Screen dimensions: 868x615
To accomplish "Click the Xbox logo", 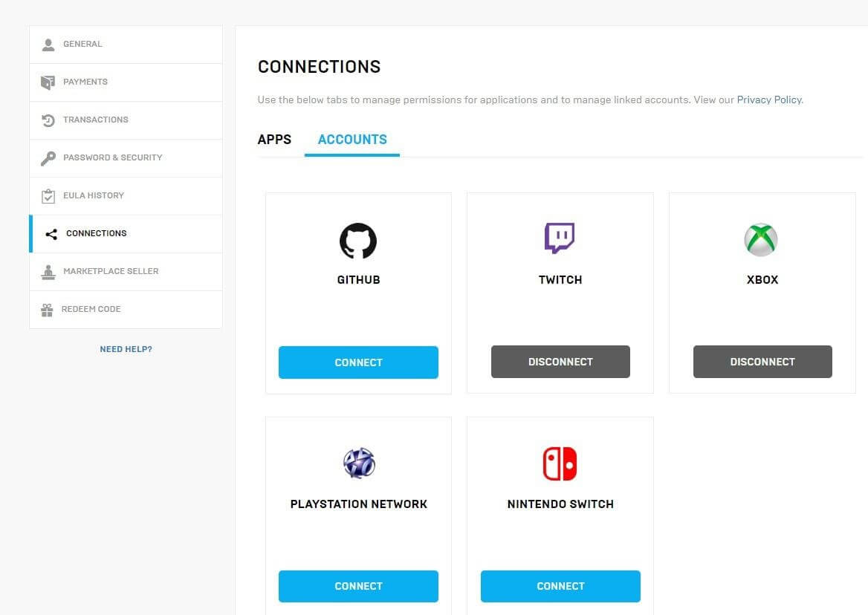I will (761, 240).
